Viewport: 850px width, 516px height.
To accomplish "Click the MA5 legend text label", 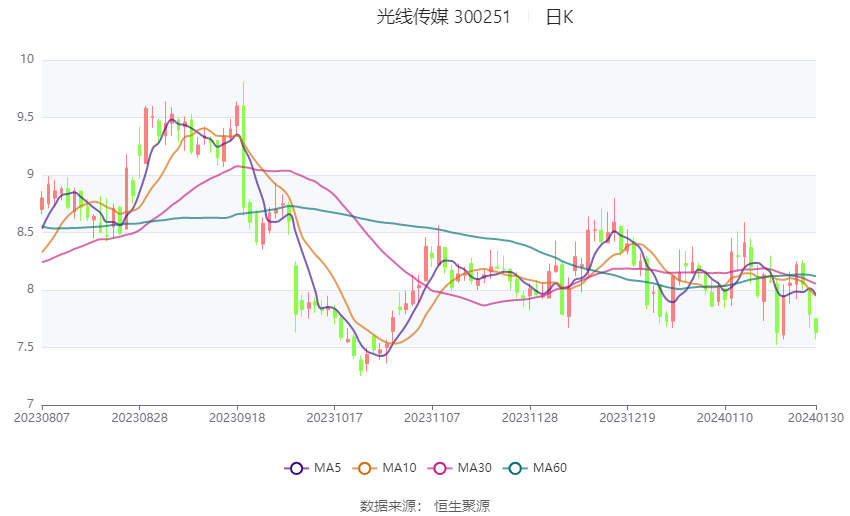I will (327, 468).
